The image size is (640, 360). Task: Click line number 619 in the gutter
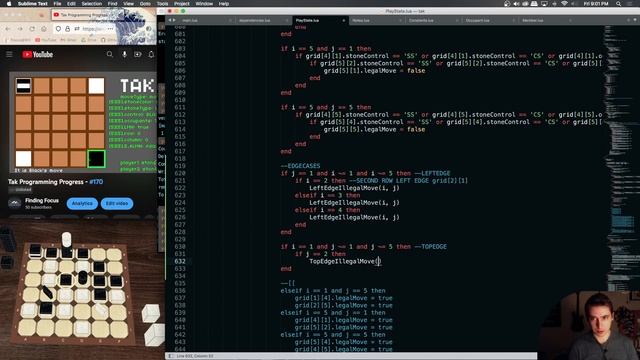click(180, 166)
